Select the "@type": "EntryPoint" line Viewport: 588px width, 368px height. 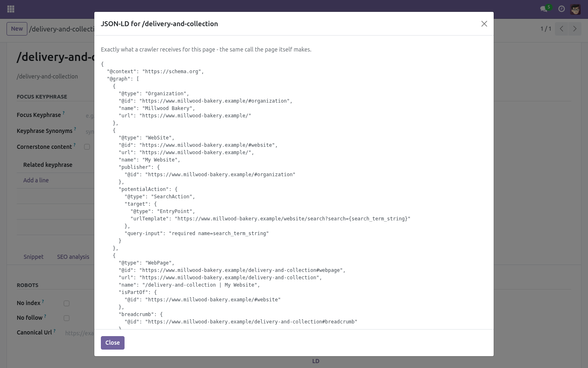point(163,211)
